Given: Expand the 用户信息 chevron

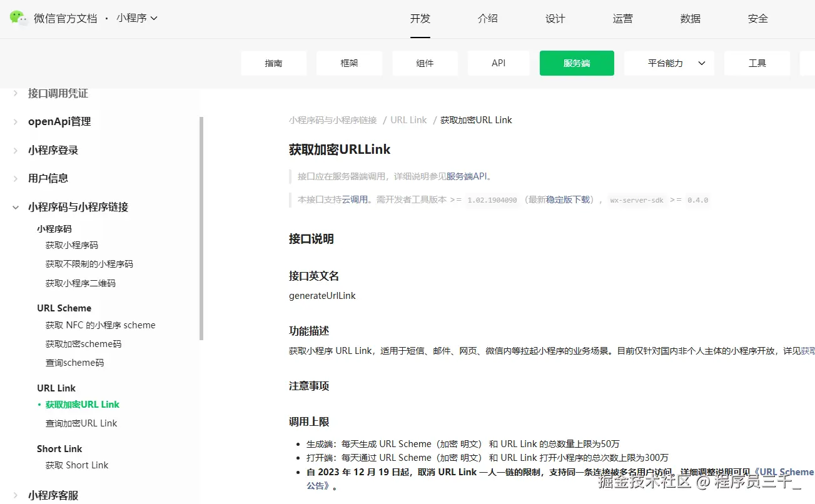Looking at the screenshot, I should tap(16, 179).
